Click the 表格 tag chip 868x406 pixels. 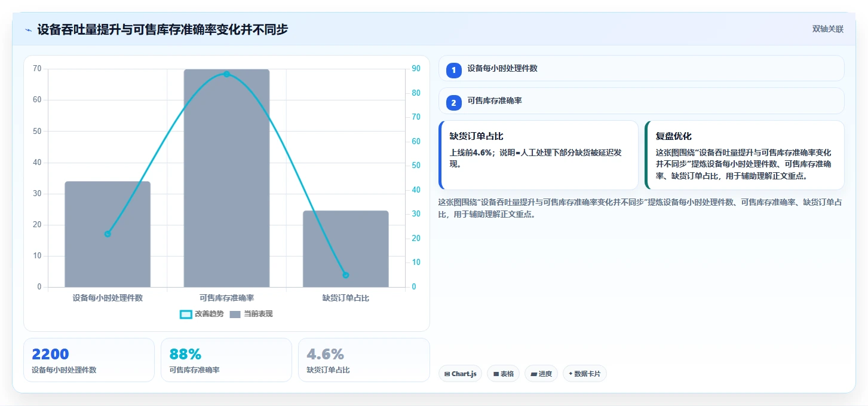[504, 374]
